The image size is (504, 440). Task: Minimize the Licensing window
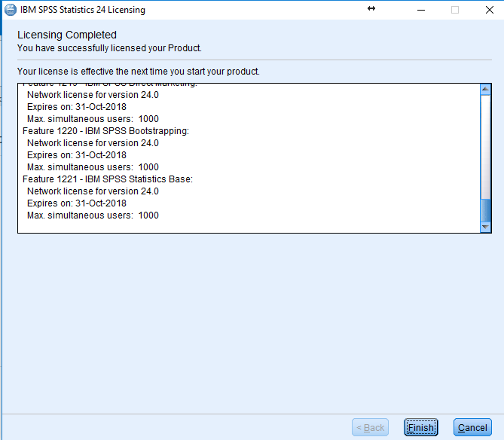421,10
